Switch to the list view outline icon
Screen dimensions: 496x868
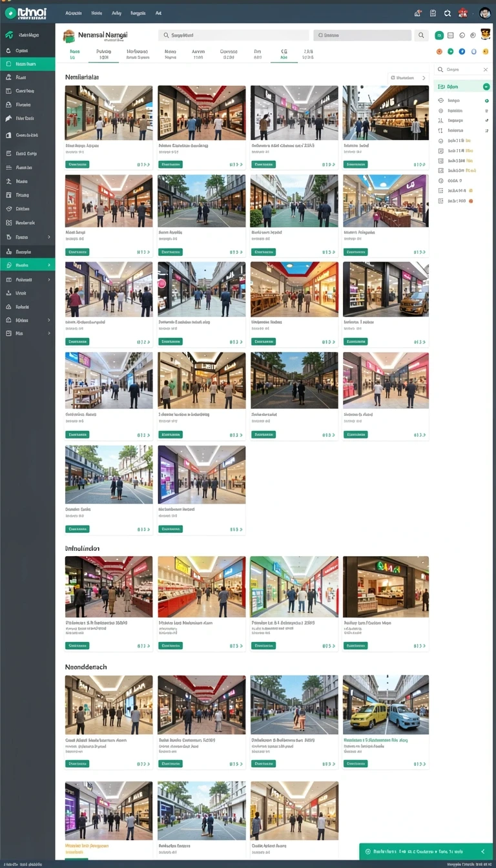tap(451, 36)
